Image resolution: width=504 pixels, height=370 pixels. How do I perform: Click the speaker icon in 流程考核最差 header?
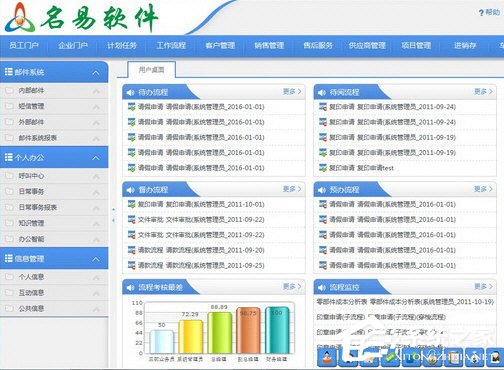pyautogui.click(x=130, y=287)
